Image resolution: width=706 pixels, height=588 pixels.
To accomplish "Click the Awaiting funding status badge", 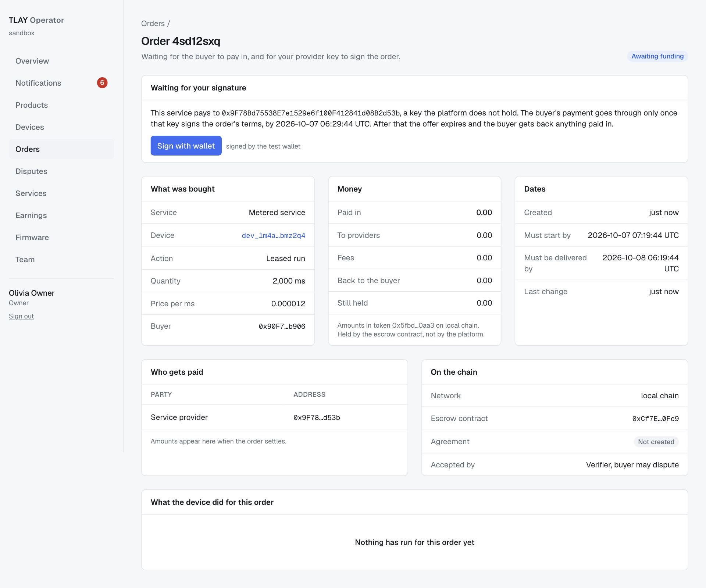I will click(x=657, y=56).
